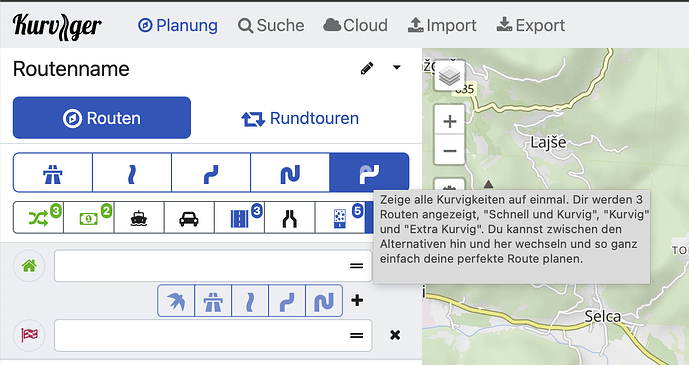The height and width of the screenshot is (365, 689).
Task: Open the narrow road avoidance option
Action: [290, 217]
